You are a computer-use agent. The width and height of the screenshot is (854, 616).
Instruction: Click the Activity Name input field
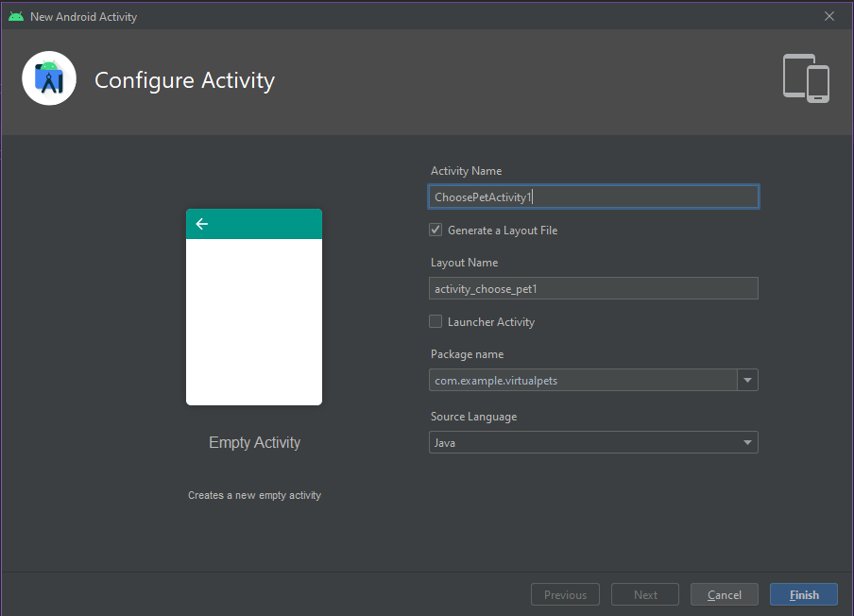[x=593, y=197]
